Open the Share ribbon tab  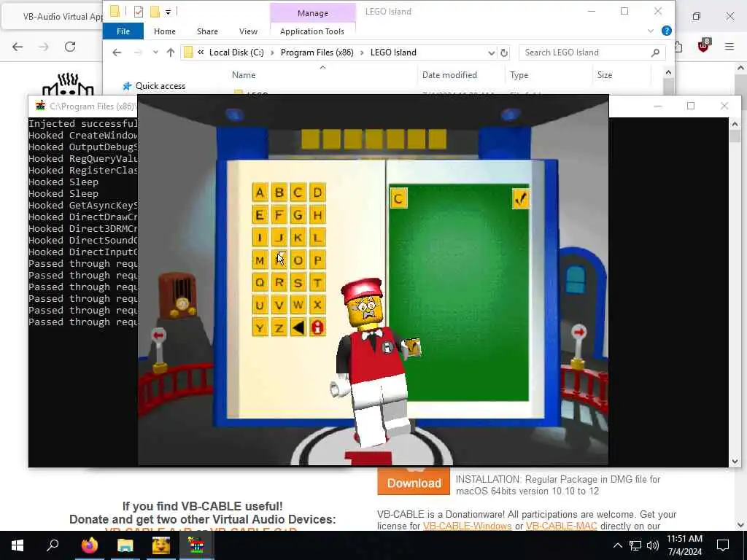coord(207,31)
